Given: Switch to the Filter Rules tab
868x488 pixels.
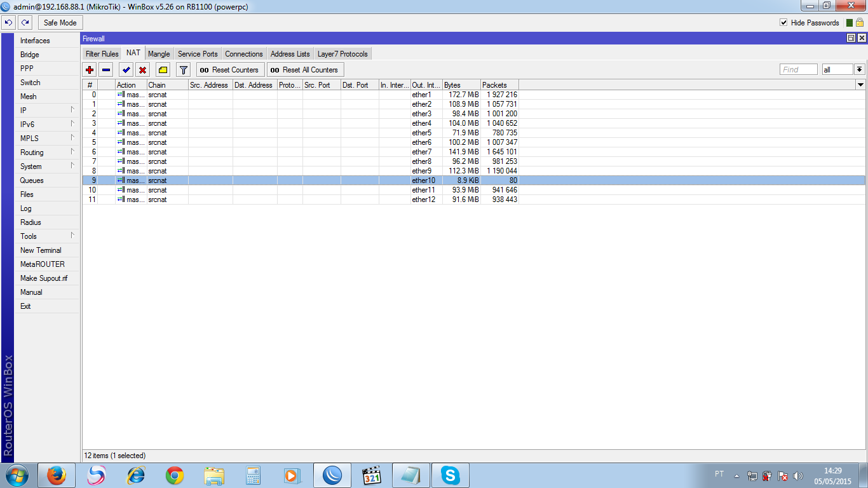Looking at the screenshot, I should point(102,54).
